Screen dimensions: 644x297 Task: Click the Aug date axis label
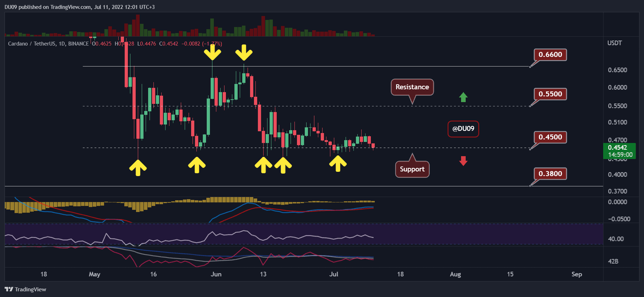(x=455, y=274)
